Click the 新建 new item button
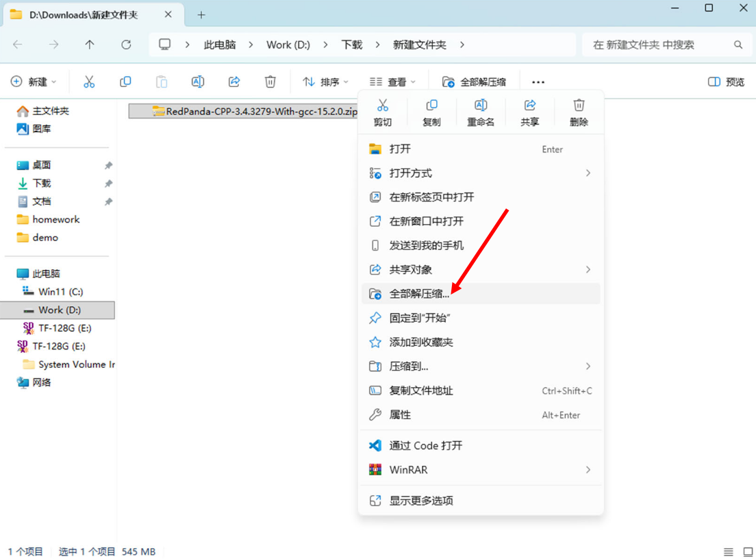Viewport: 756px width, 559px height. tap(34, 82)
